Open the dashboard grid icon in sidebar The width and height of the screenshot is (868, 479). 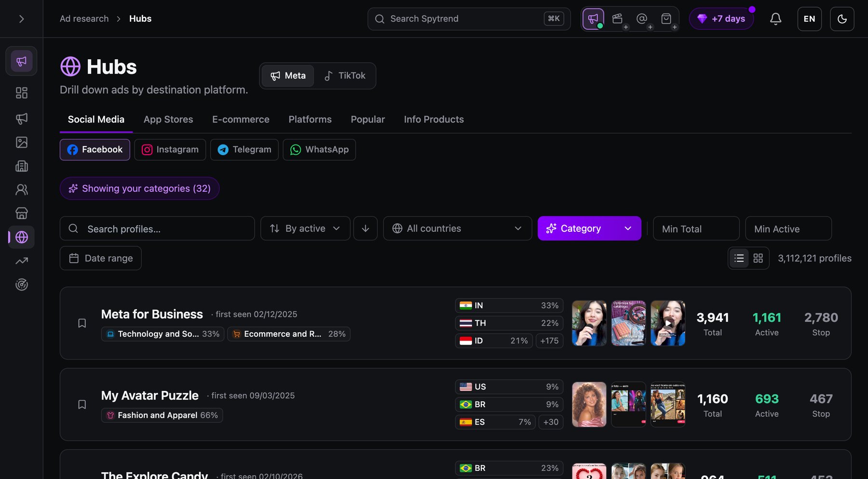tap(22, 93)
